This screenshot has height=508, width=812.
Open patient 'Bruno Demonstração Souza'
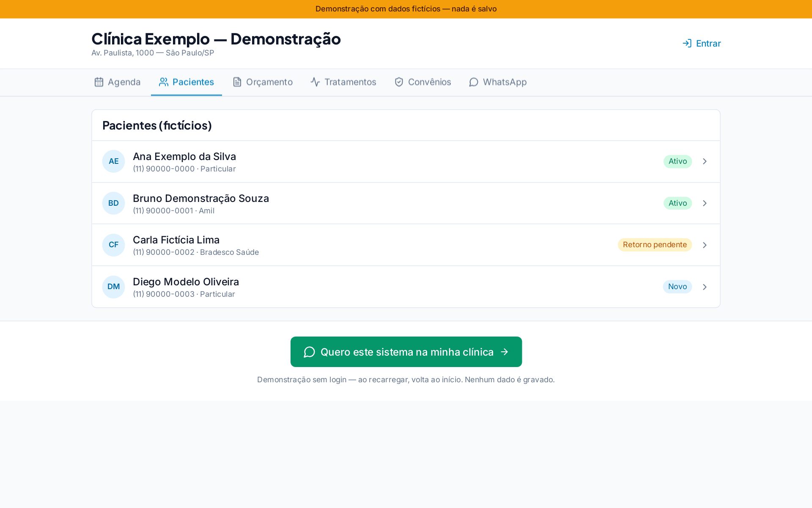pyautogui.click(x=406, y=203)
